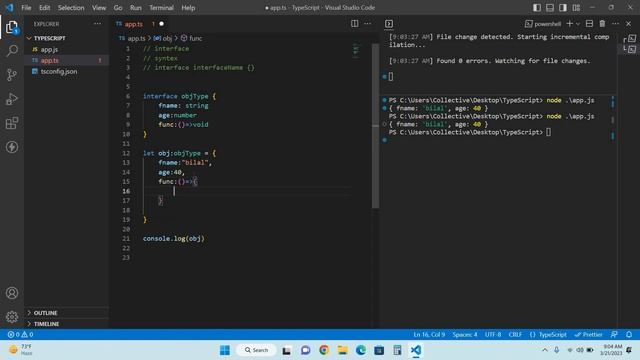The height and width of the screenshot is (360, 640).
Task: Kill terminal with trash icon
Action: [602, 24]
